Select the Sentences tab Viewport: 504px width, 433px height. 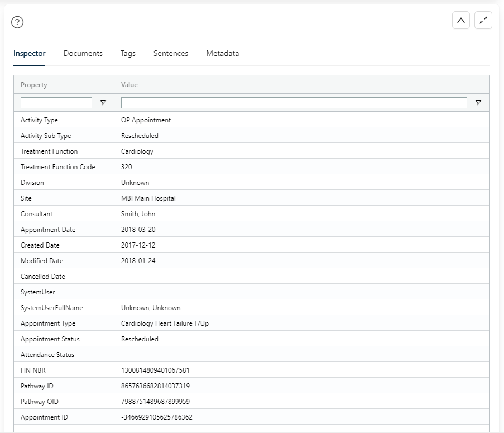pos(171,54)
